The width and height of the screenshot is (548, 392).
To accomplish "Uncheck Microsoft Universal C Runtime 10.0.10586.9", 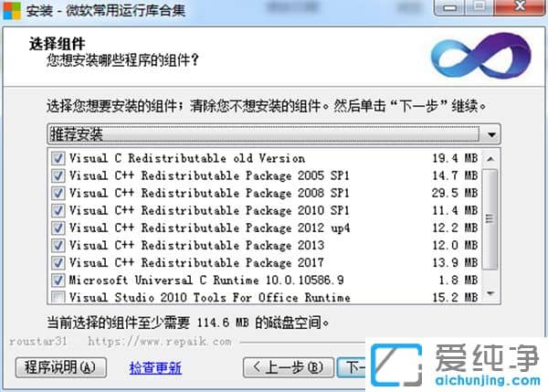I will point(58,281).
